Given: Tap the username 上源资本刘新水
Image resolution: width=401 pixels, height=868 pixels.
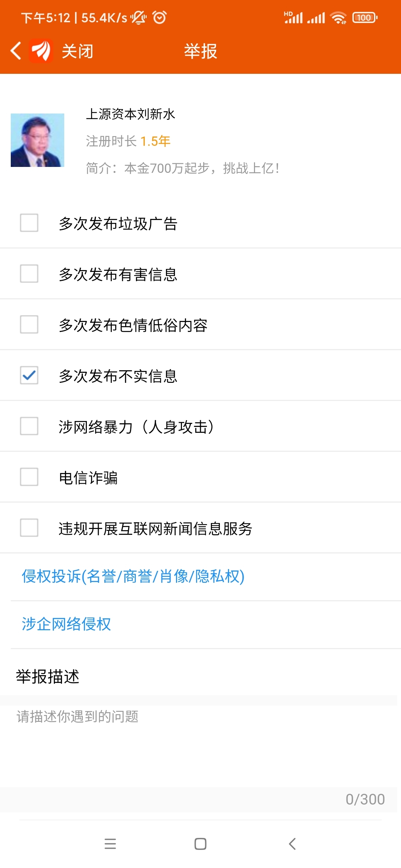Looking at the screenshot, I should point(130,114).
